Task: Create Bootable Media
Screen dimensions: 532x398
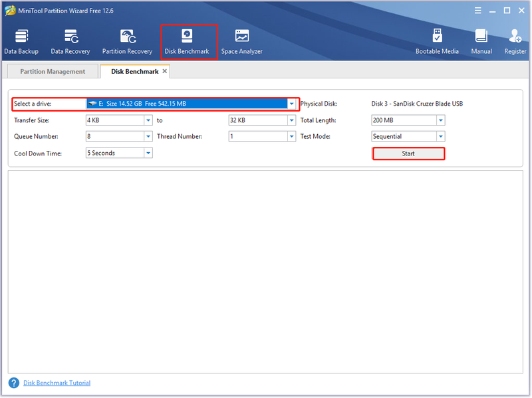Action: (437, 41)
